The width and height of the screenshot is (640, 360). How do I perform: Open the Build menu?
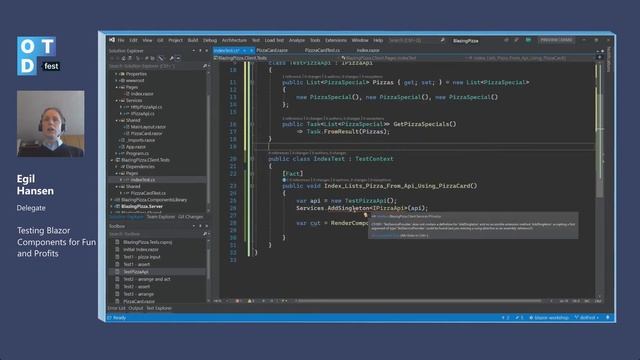pyautogui.click(x=193, y=40)
